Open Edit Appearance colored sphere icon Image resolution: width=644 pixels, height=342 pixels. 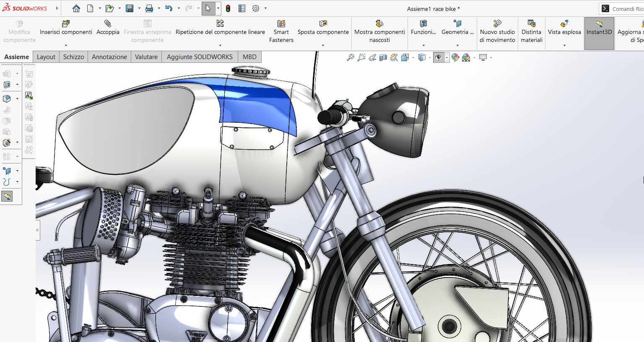455,57
